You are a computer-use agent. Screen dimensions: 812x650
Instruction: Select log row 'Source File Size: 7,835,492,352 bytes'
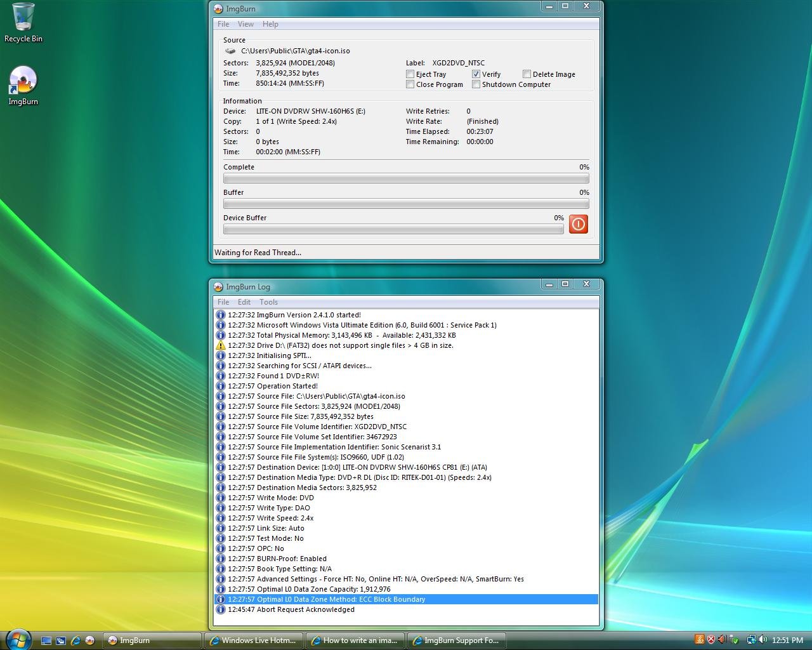pyautogui.click(x=406, y=416)
